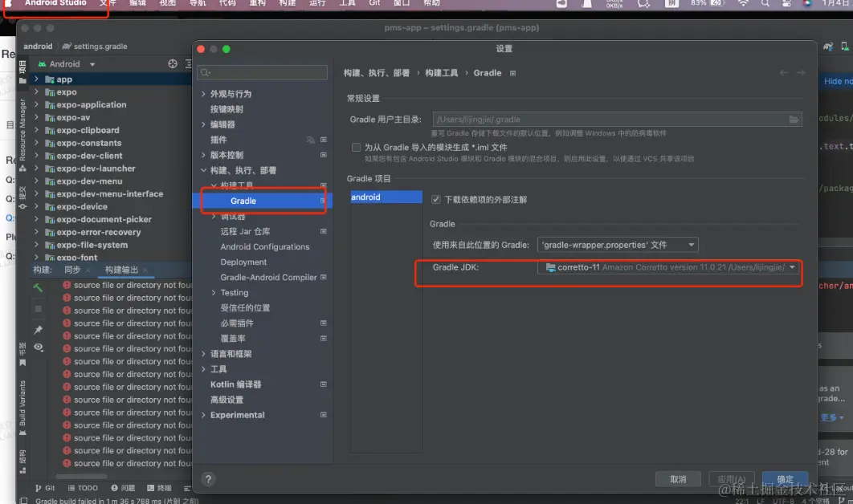Open the 问题 (Problems) tool window
The width and height of the screenshot is (853, 504).
(x=122, y=488)
